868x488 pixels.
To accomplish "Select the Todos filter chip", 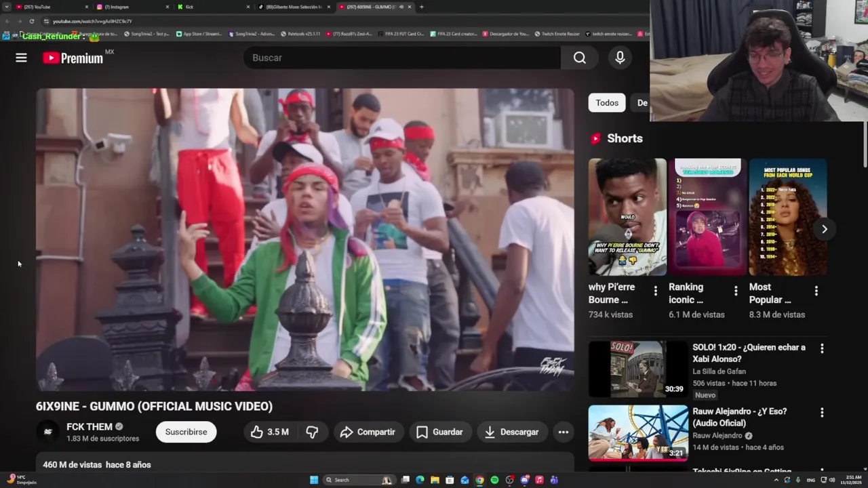I will 607,103.
